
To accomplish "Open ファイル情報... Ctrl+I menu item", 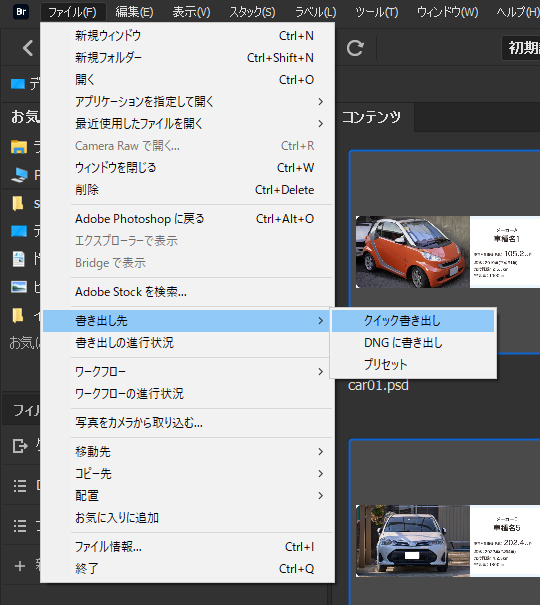I will click(x=187, y=546).
